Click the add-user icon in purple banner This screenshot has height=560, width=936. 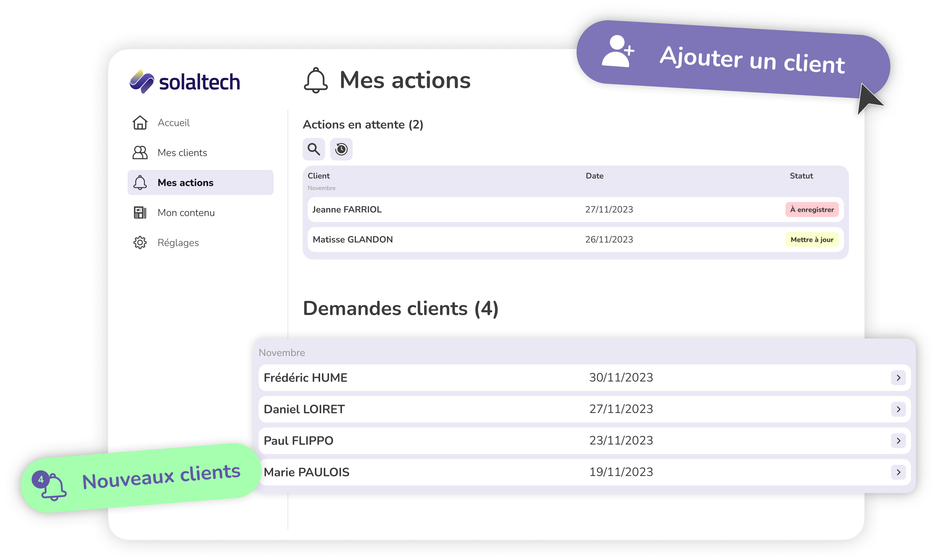(x=618, y=51)
